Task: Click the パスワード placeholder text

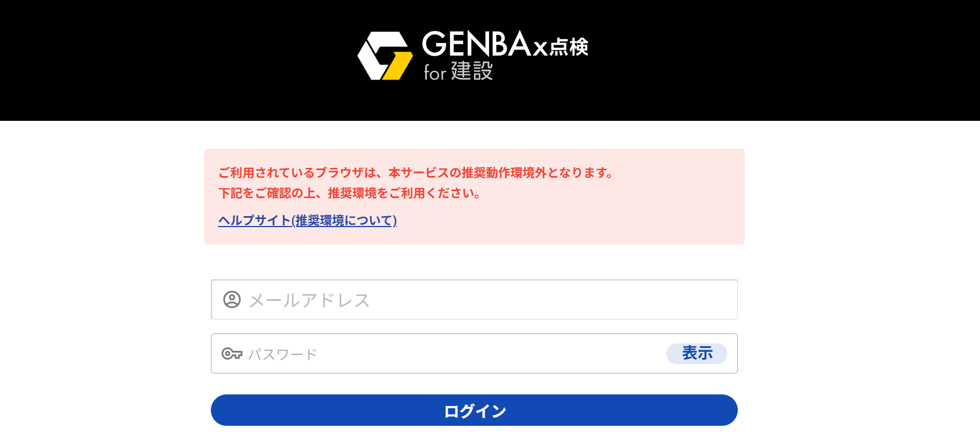Action: point(283,354)
